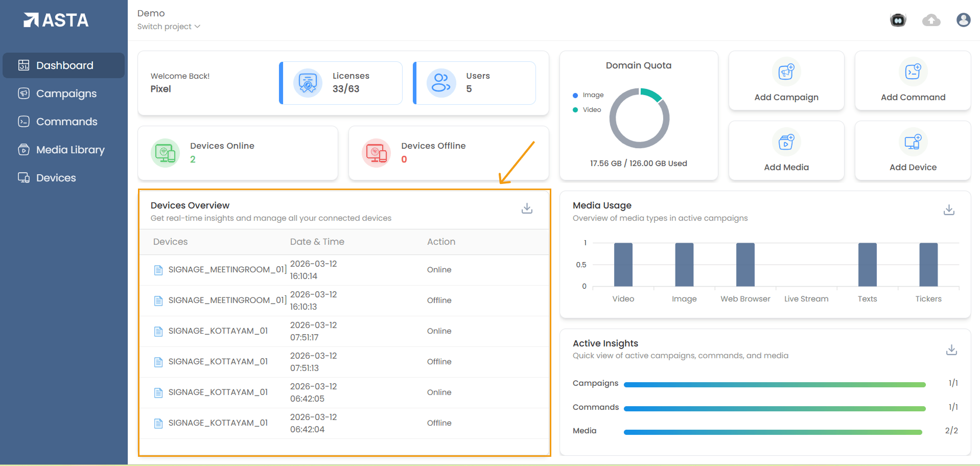Open the user profile icon

click(963, 20)
